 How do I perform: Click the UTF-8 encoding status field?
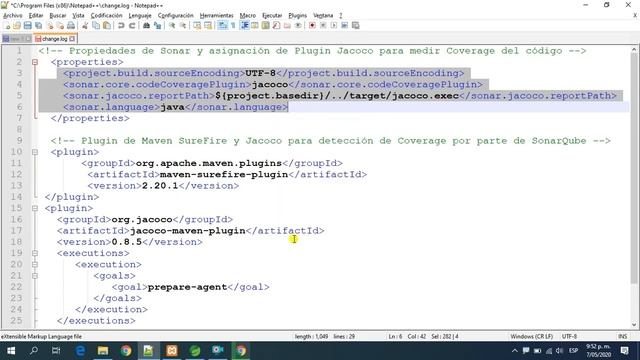[x=569, y=336]
